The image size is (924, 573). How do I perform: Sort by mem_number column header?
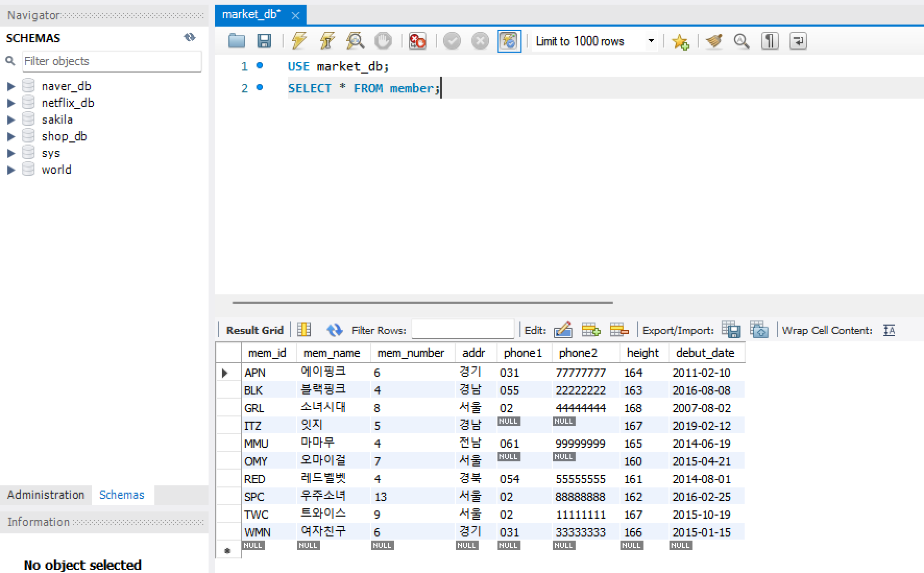[x=412, y=353]
